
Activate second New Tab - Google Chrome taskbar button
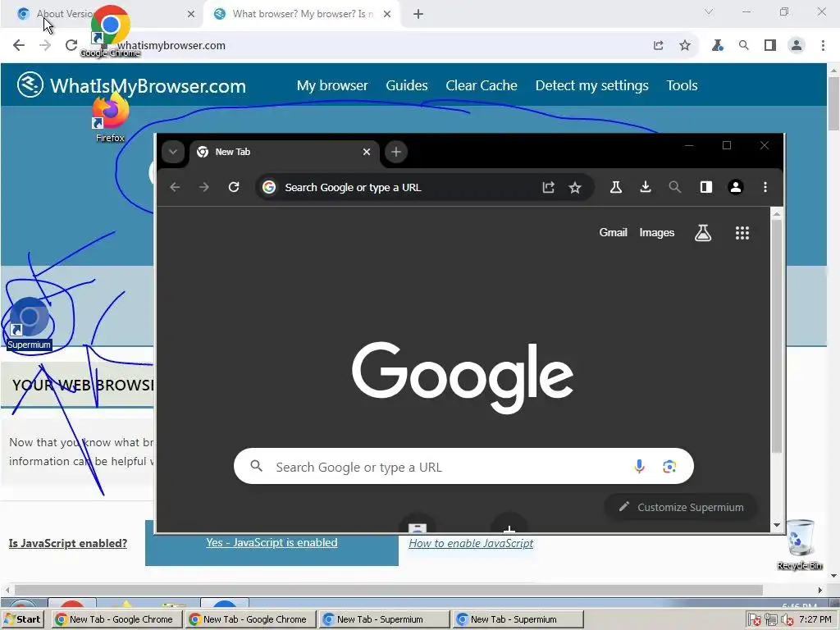(251, 619)
